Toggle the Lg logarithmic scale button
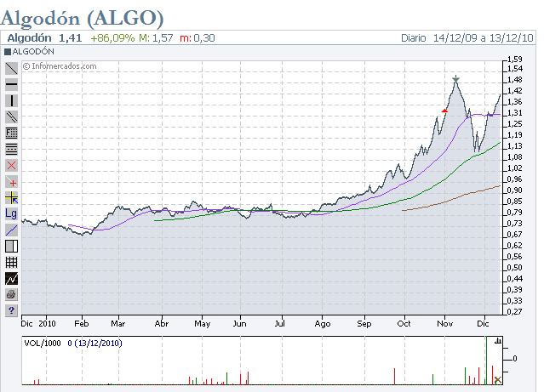 [x=12, y=213]
